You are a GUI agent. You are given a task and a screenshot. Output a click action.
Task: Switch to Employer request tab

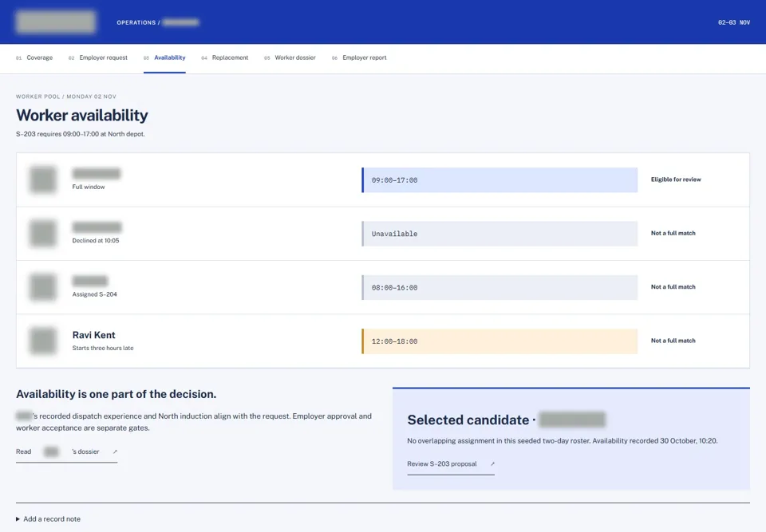[x=97, y=57]
